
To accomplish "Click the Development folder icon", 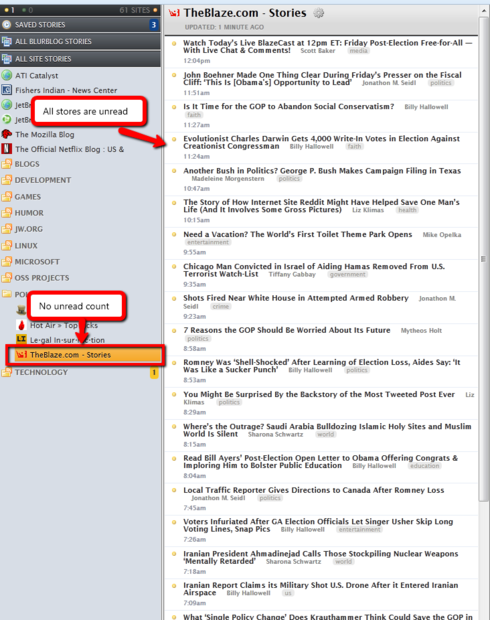I will [x=7, y=180].
